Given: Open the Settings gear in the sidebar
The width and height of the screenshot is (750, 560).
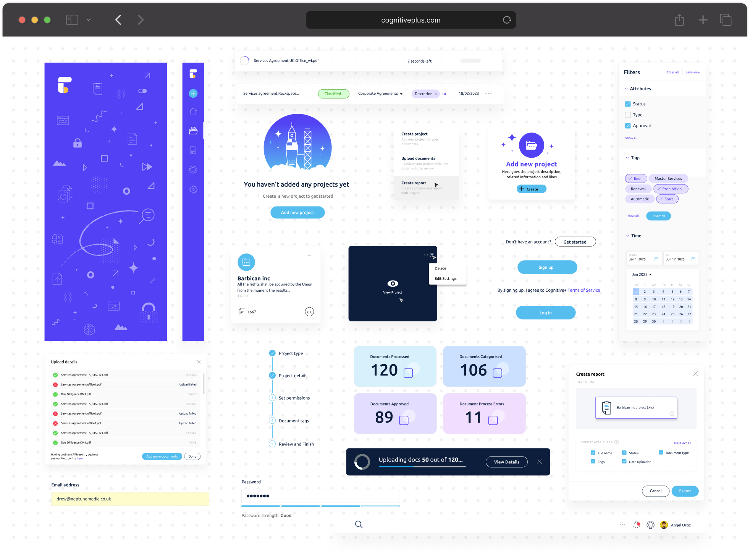Looking at the screenshot, I should pyautogui.click(x=193, y=189).
